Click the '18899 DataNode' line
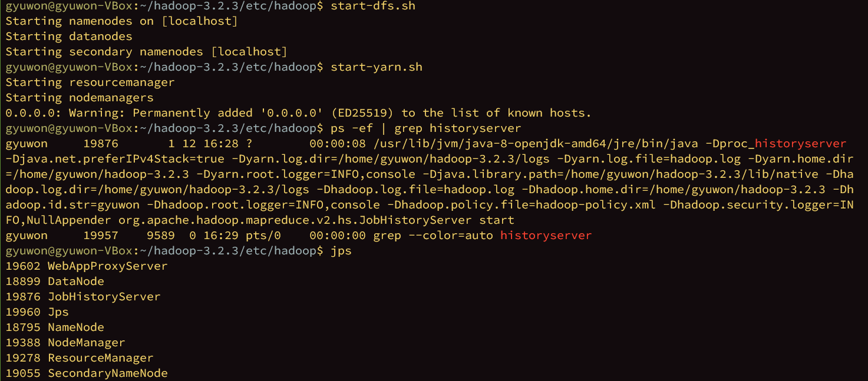Viewport: 868px width, 381px height. pyautogui.click(x=55, y=281)
